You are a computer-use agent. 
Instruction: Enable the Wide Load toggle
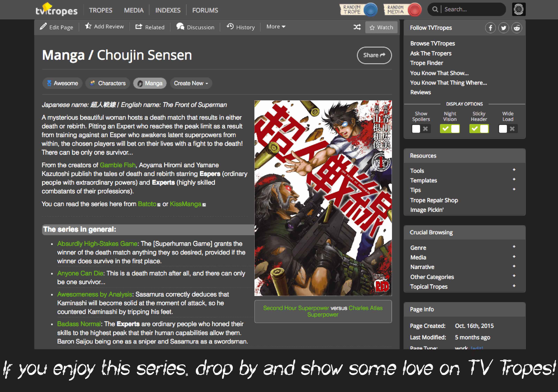pyautogui.click(x=508, y=129)
